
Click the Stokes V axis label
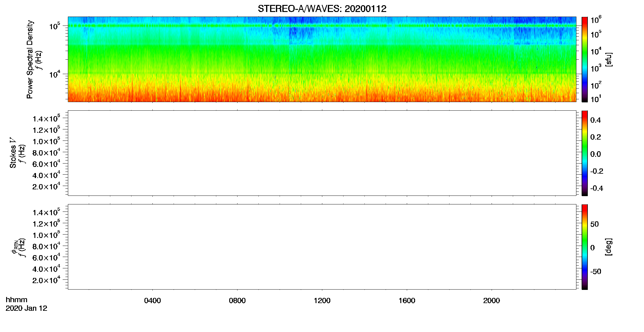pos(13,153)
